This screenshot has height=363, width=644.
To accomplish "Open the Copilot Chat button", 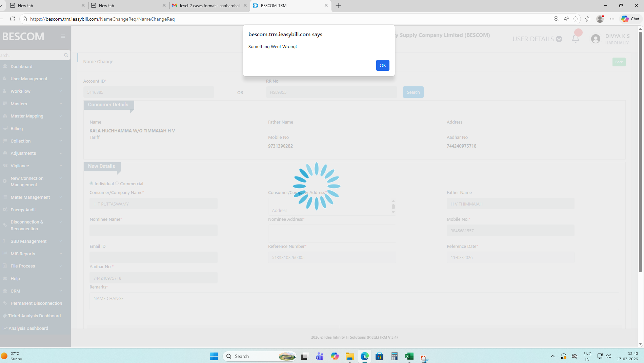I will pos(630,19).
